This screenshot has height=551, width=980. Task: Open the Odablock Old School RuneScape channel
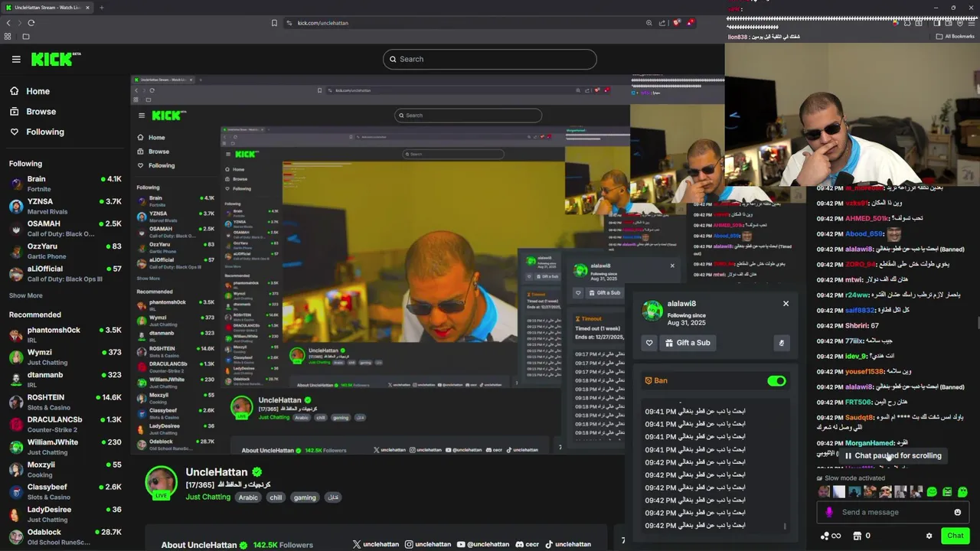(65, 536)
